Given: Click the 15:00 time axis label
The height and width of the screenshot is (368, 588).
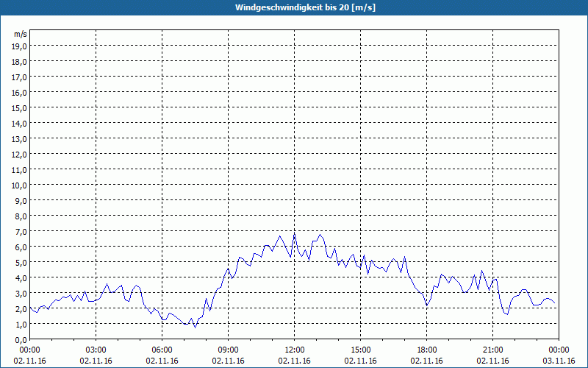Looking at the screenshot, I should 360,350.
